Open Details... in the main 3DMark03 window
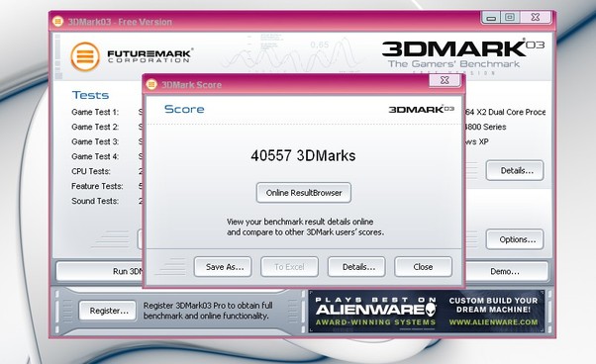Screen dimensions: 596x364 [x=515, y=170]
